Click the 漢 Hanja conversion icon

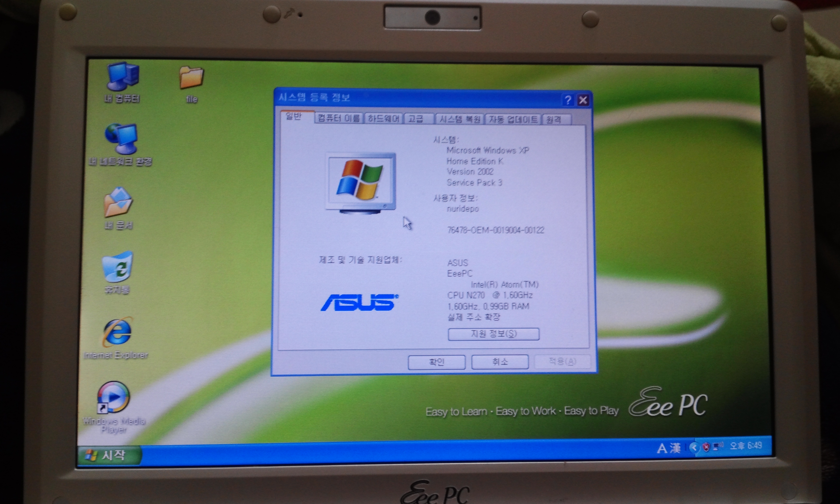coord(676,448)
